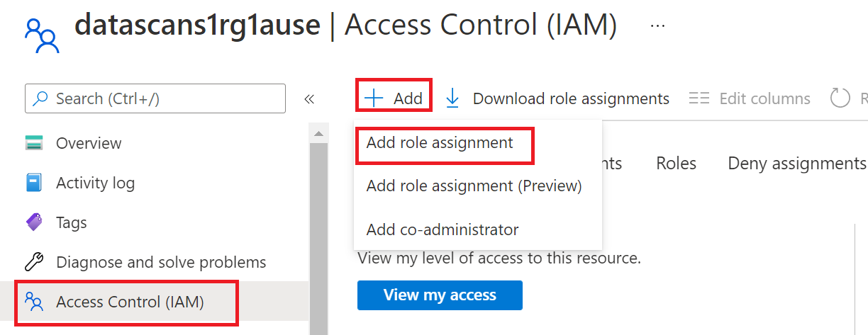Choose Add role assignment (Preview) option
This screenshot has width=868, height=335.
click(474, 186)
